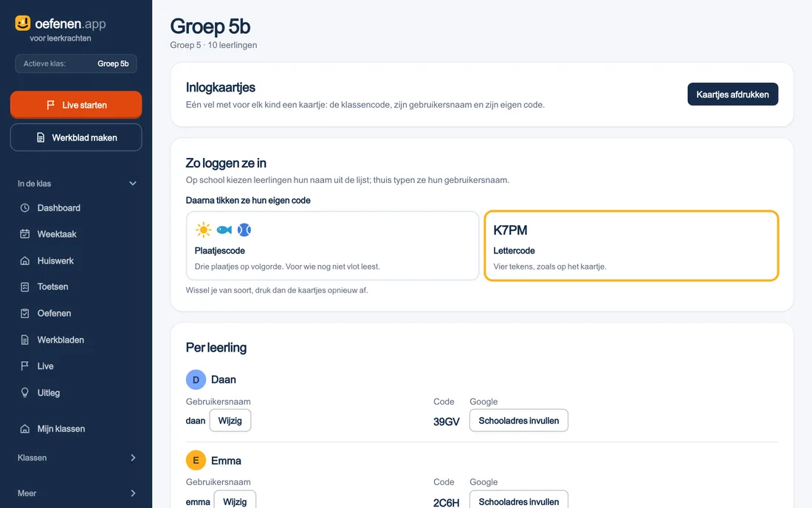Click the Live flag icon in the sidebar
812x508 pixels.
coord(25,366)
